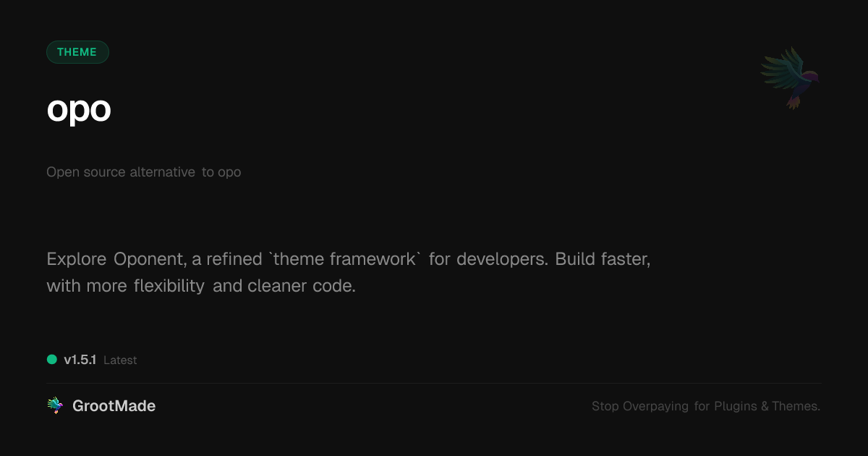
Task: Click the "Open source alternative to opo" subtitle
Action: pos(143,172)
